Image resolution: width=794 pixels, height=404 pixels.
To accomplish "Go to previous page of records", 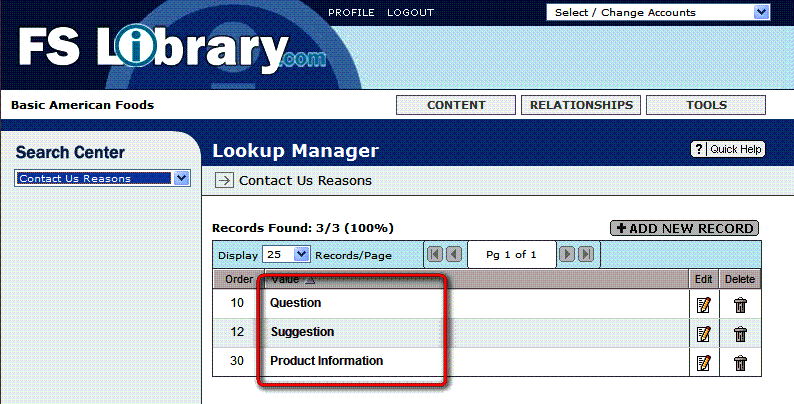I will click(453, 254).
